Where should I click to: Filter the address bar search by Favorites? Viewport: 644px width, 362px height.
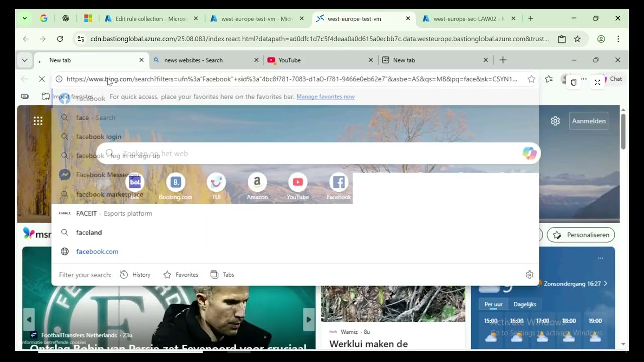[181, 275]
